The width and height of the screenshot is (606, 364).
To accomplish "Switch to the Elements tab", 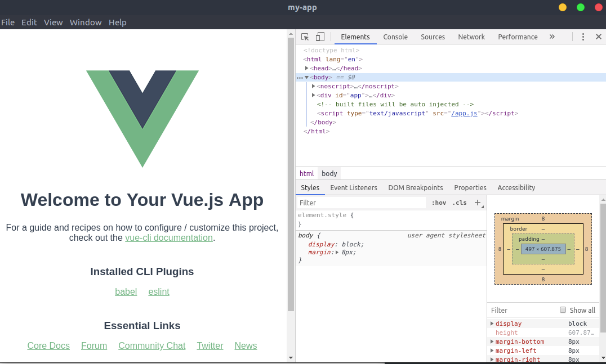I will 355,37.
